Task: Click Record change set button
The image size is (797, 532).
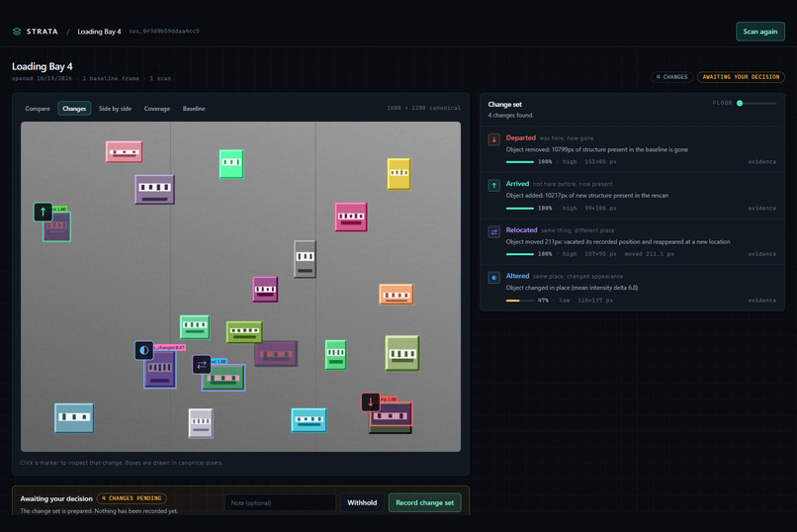Action: (425, 502)
